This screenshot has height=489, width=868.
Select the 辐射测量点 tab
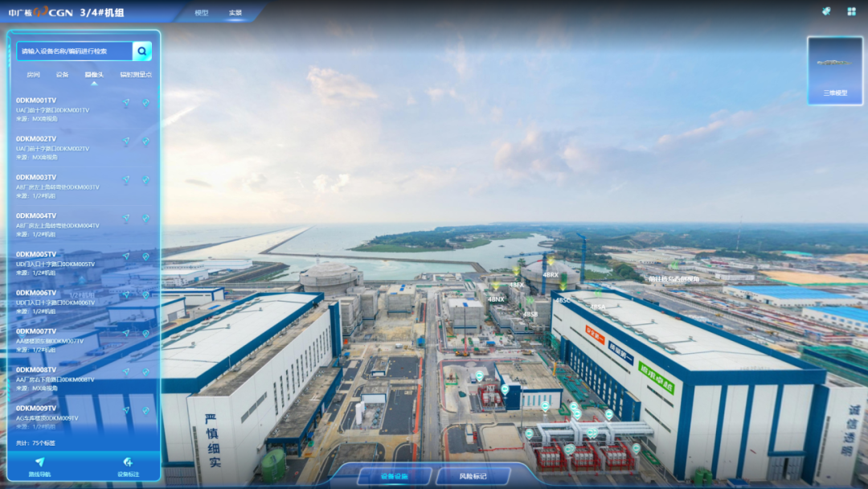135,75
